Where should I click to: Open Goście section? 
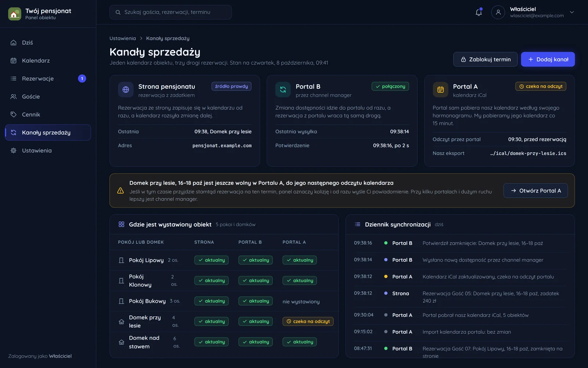coord(48,97)
